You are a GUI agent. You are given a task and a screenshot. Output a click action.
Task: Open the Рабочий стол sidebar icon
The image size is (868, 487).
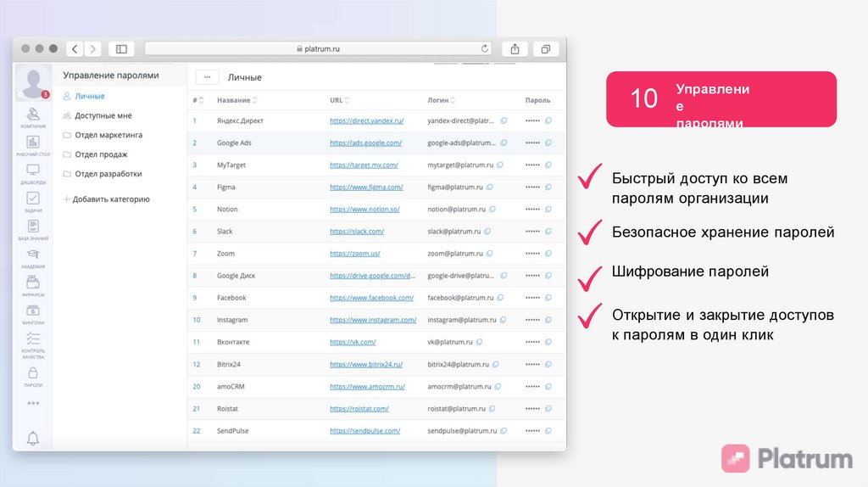33,143
